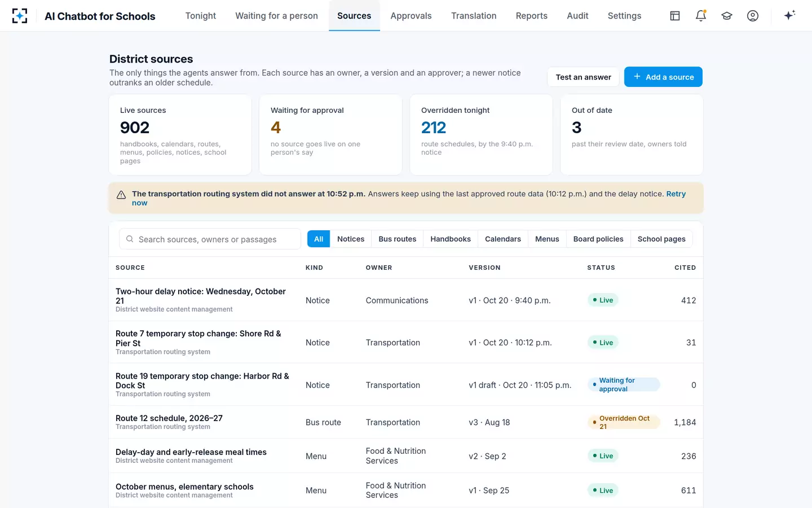The image size is (812, 508).
Task: Click the warning triangle in the routing alert
Action: (121, 195)
